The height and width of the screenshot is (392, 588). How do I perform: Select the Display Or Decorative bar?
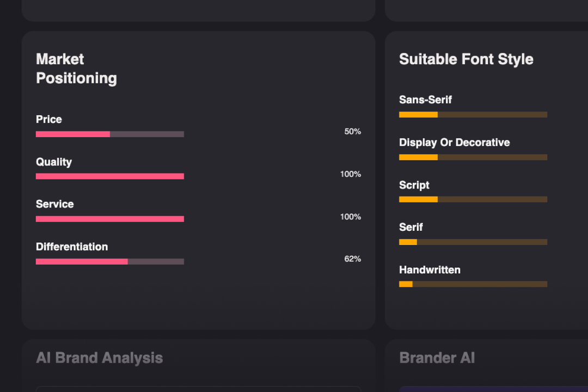point(473,157)
